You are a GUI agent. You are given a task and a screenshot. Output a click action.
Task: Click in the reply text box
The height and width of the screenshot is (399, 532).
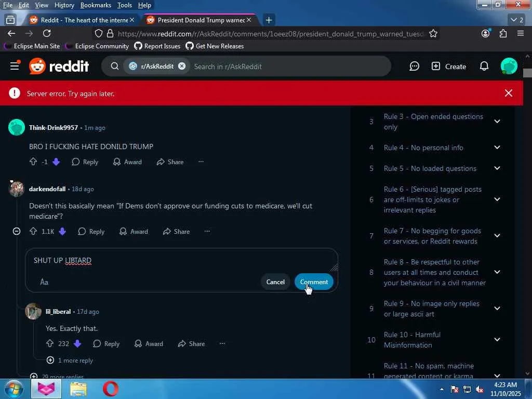click(x=181, y=261)
